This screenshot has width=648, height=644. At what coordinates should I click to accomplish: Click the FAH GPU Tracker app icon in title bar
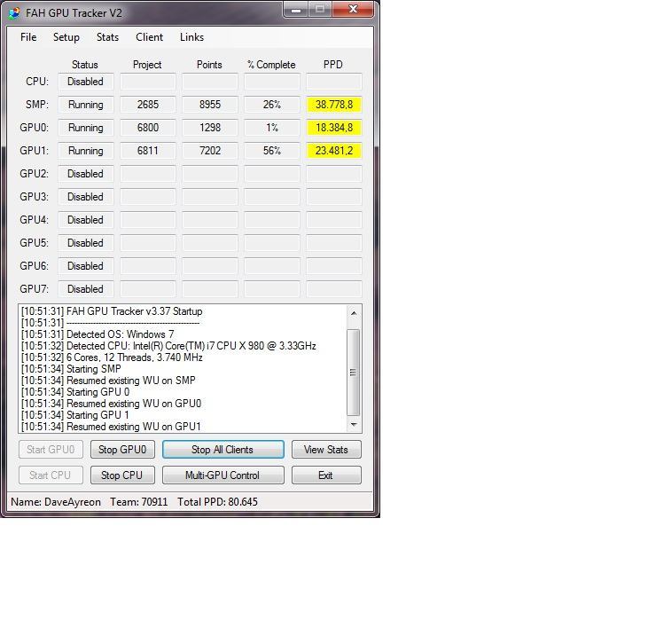pos(14,12)
